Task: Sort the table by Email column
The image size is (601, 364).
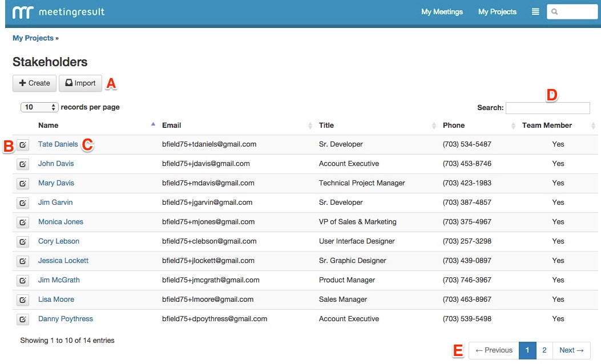Action: tap(172, 126)
